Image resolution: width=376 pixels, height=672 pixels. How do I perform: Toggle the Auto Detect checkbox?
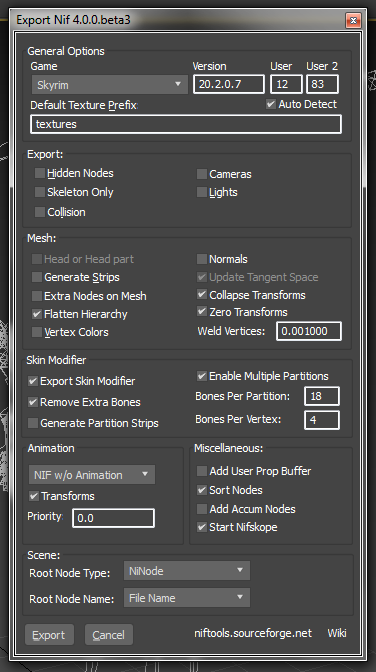(271, 104)
